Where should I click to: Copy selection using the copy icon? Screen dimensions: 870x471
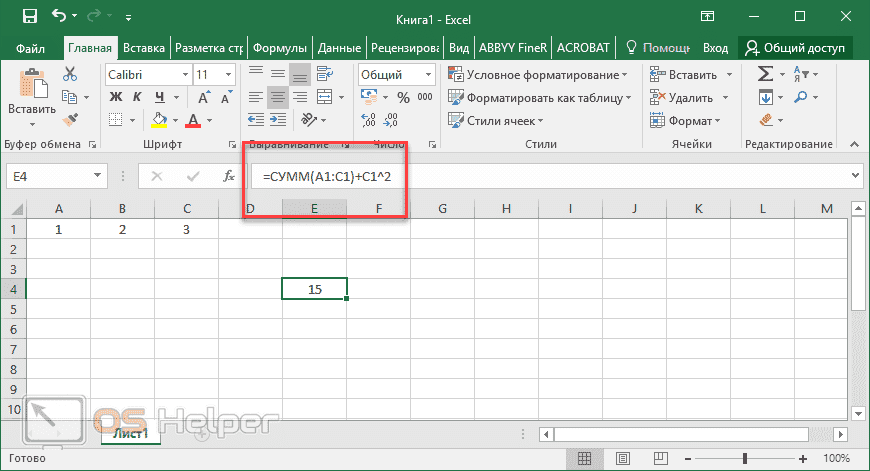click(x=69, y=97)
